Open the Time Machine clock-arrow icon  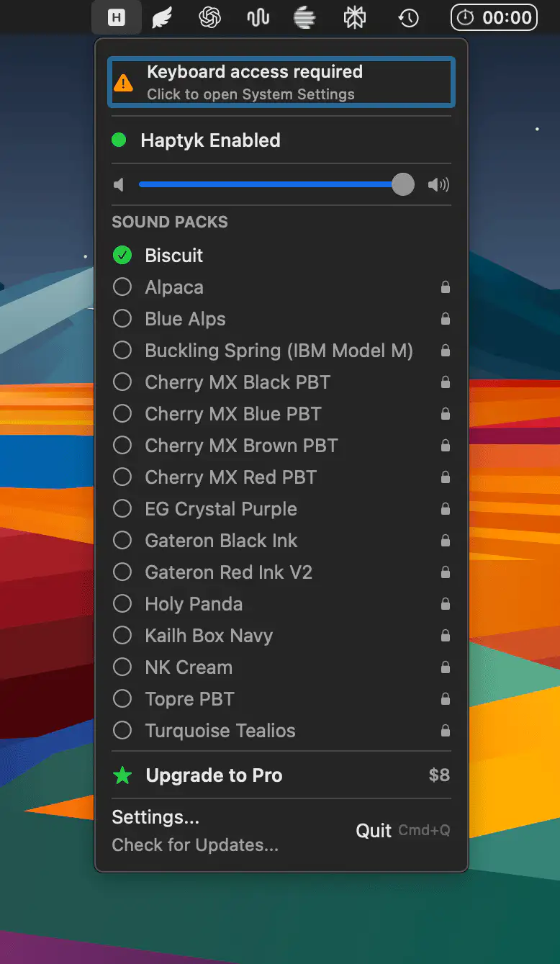(x=409, y=17)
